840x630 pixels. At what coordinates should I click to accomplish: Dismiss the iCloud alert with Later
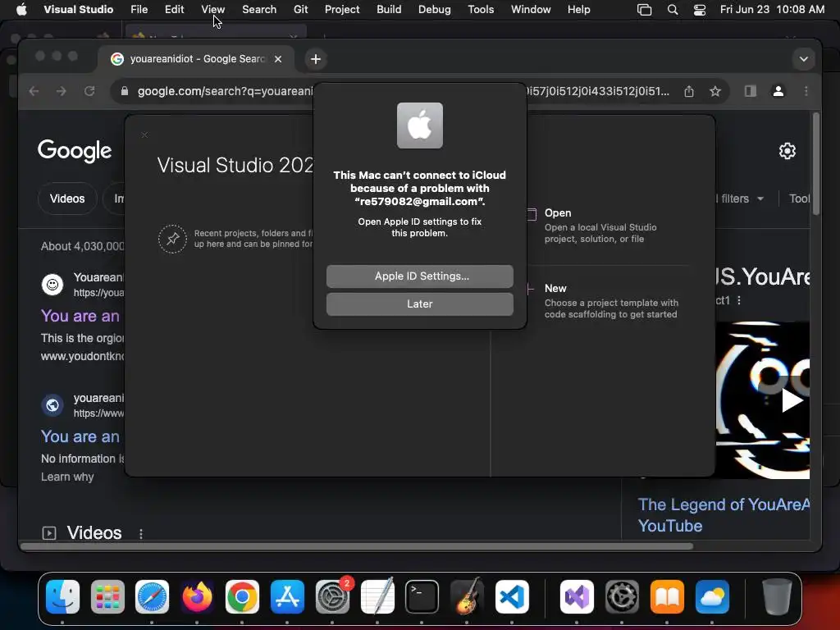click(x=419, y=304)
